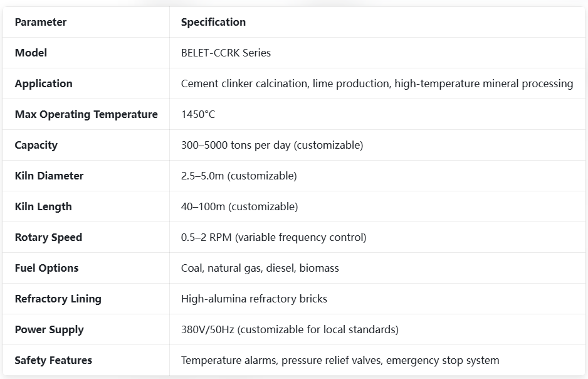Image resolution: width=588 pixels, height=379 pixels.
Task: Select the Capacity row label
Action: pos(36,145)
